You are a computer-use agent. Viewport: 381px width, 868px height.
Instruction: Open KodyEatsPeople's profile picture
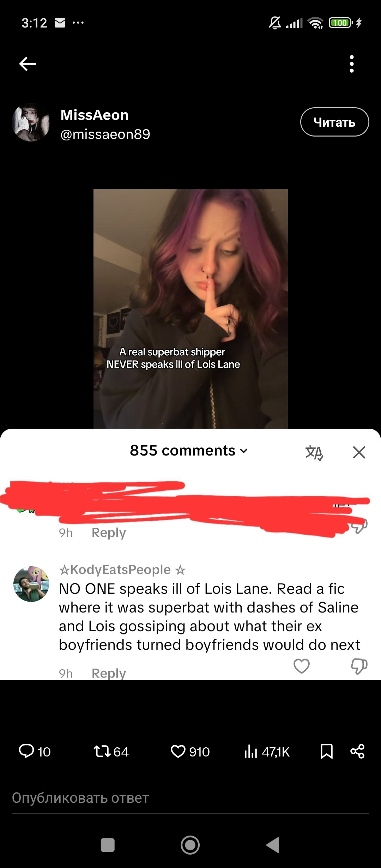[31, 584]
